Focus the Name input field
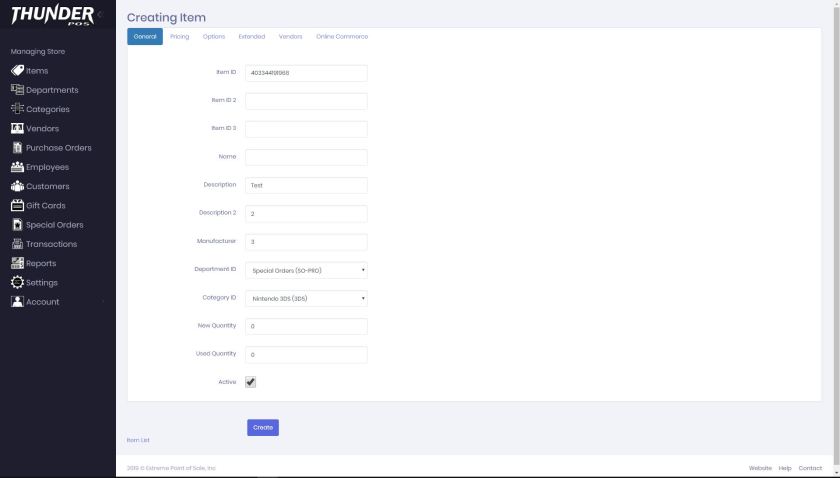Image resolution: width=840 pixels, height=478 pixels. tap(306, 158)
